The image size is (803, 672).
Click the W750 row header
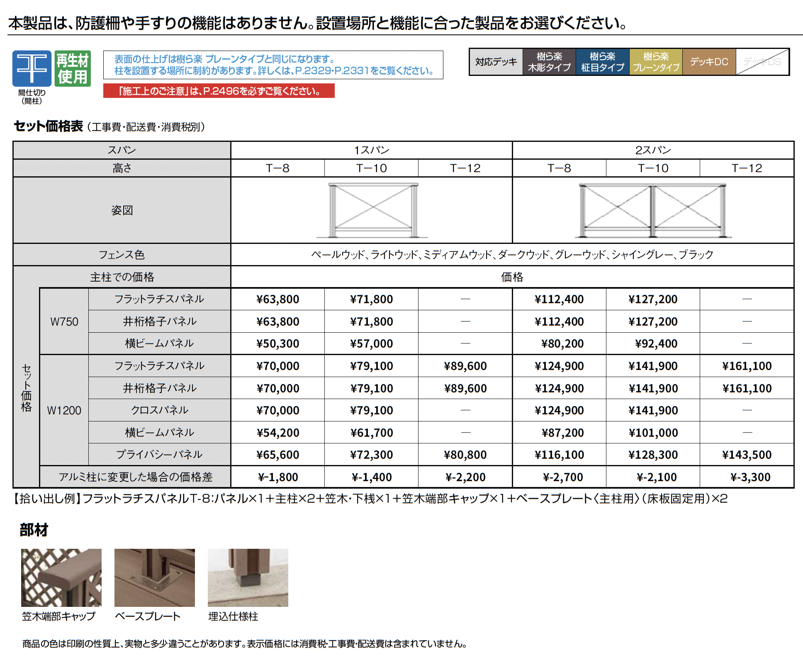[x=64, y=321]
